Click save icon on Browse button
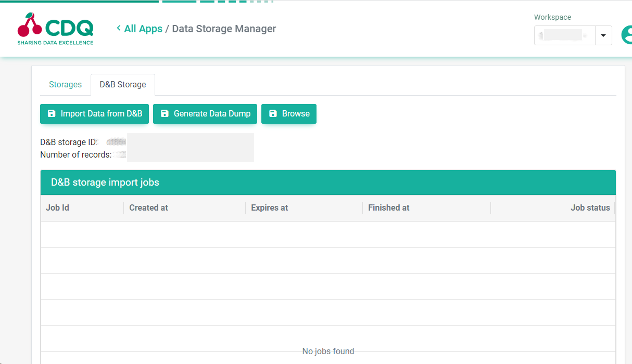 click(x=273, y=114)
